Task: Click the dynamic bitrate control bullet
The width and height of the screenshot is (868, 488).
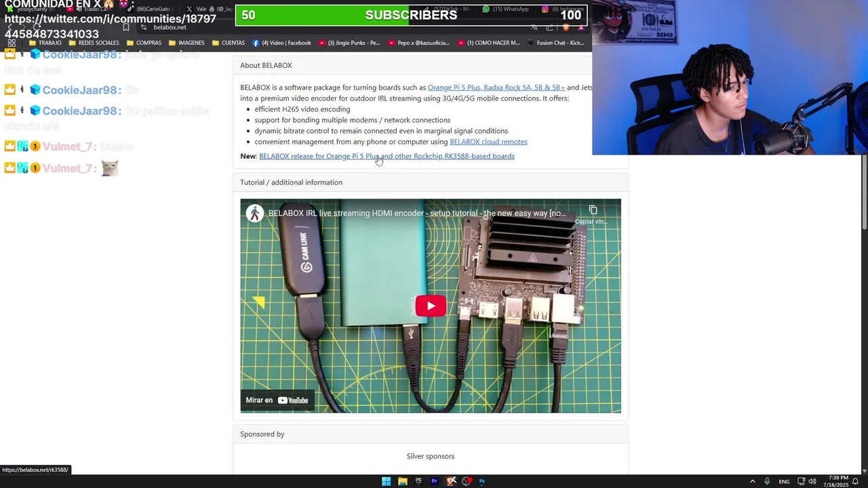Action: tap(381, 131)
